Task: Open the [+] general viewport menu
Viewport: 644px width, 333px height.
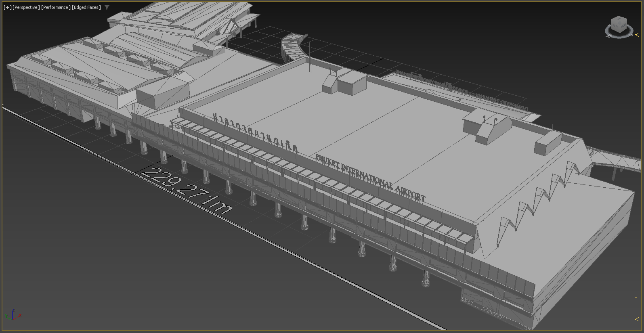Action: (8, 7)
